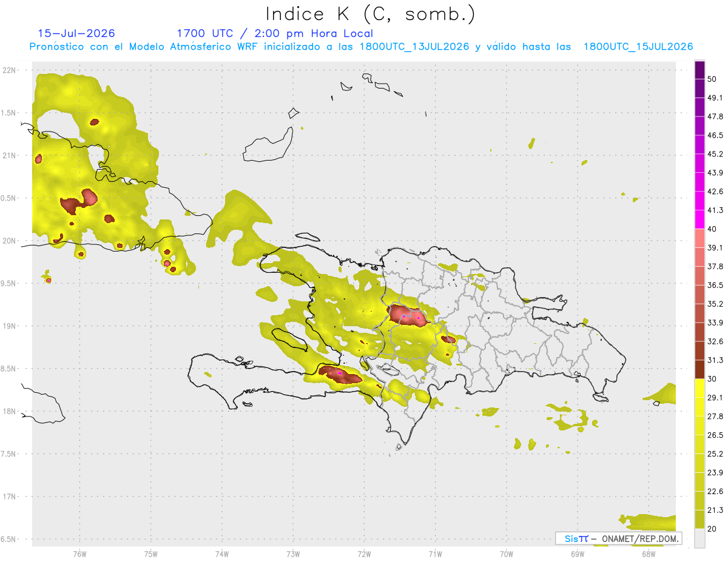Click the "47.8" legend value
The width and height of the screenshot is (728, 562).
point(715,116)
